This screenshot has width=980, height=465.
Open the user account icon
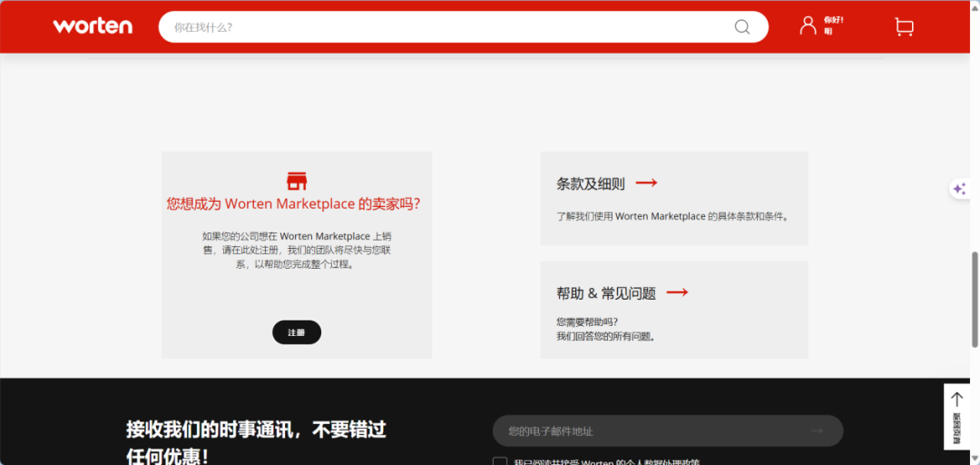pyautogui.click(x=808, y=25)
